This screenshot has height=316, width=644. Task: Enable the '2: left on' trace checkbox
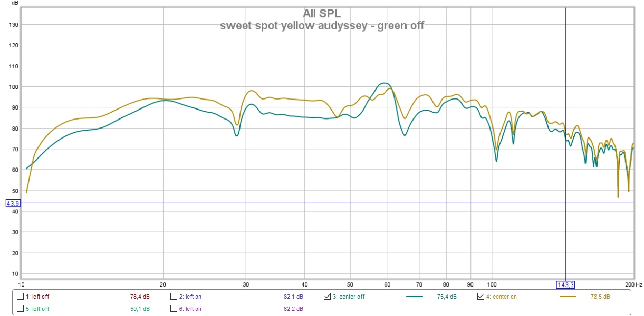174,297
